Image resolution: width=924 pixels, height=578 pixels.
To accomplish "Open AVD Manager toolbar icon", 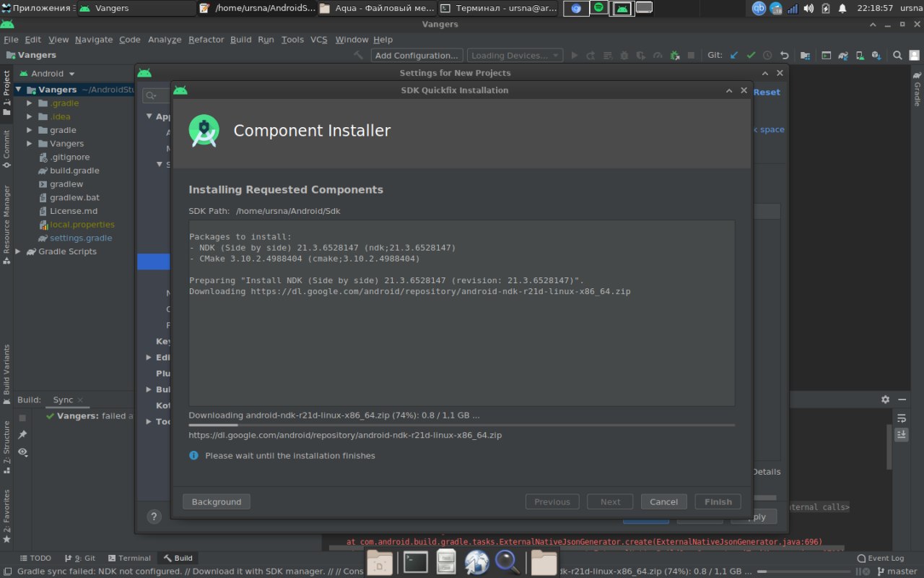I will pyautogui.click(x=859, y=55).
